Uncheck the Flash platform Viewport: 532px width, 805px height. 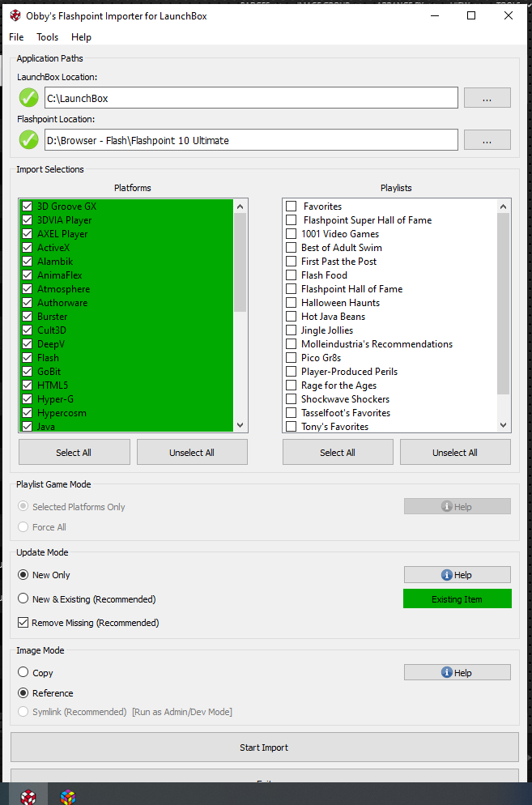click(x=28, y=358)
